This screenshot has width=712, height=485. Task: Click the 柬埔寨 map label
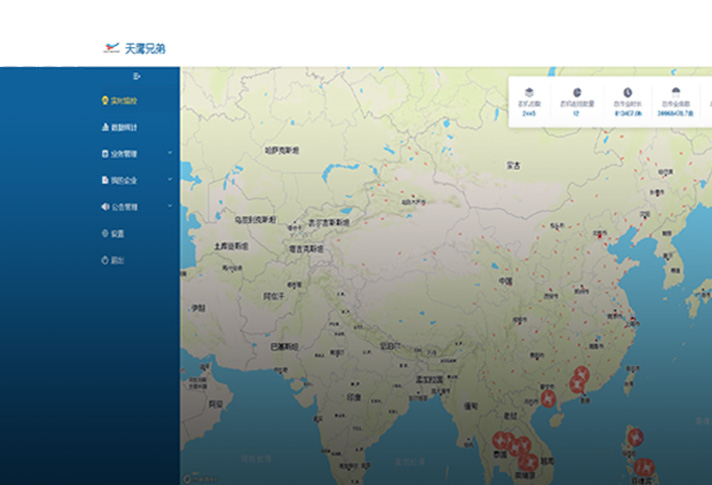pyautogui.click(x=525, y=476)
